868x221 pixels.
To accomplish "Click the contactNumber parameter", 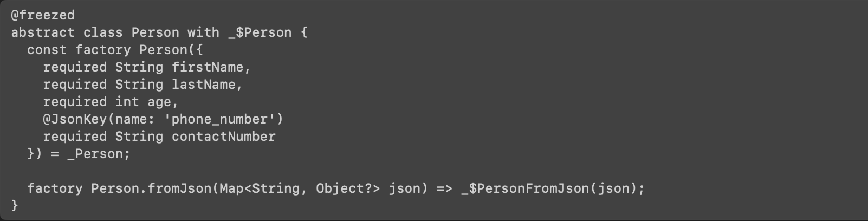I will pyautogui.click(x=223, y=136).
